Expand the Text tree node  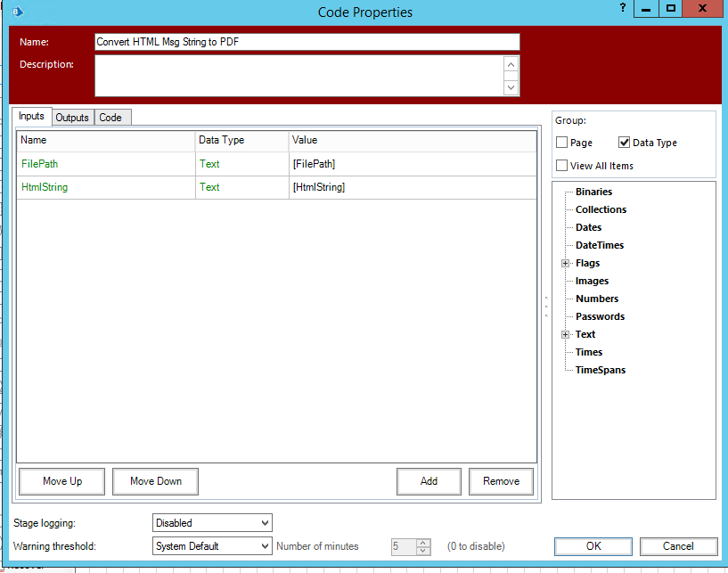pos(565,334)
